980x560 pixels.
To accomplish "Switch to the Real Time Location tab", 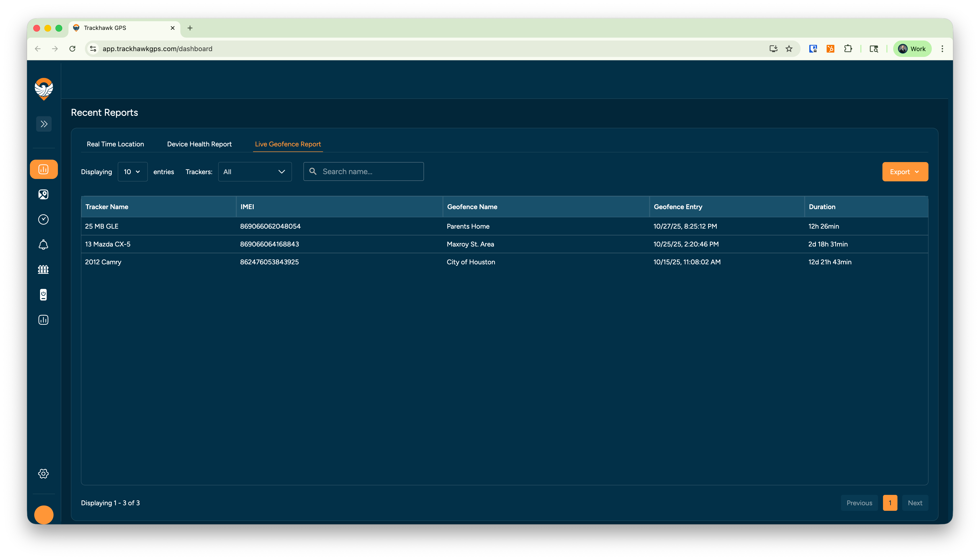I will click(x=115, y=144).
